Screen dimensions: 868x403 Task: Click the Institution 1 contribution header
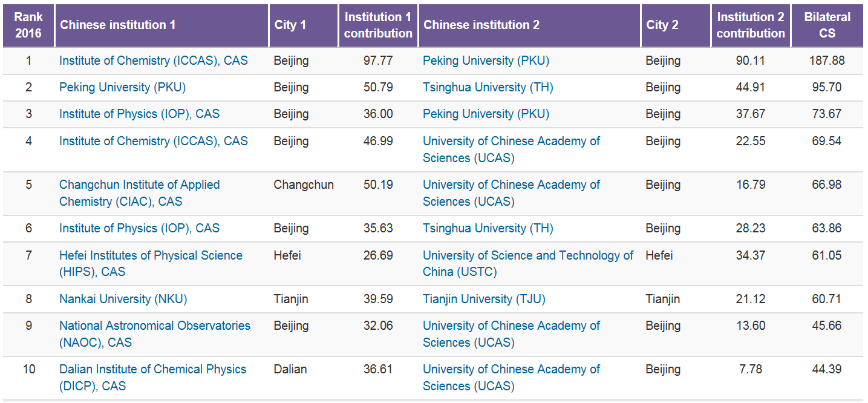point(378,25)
